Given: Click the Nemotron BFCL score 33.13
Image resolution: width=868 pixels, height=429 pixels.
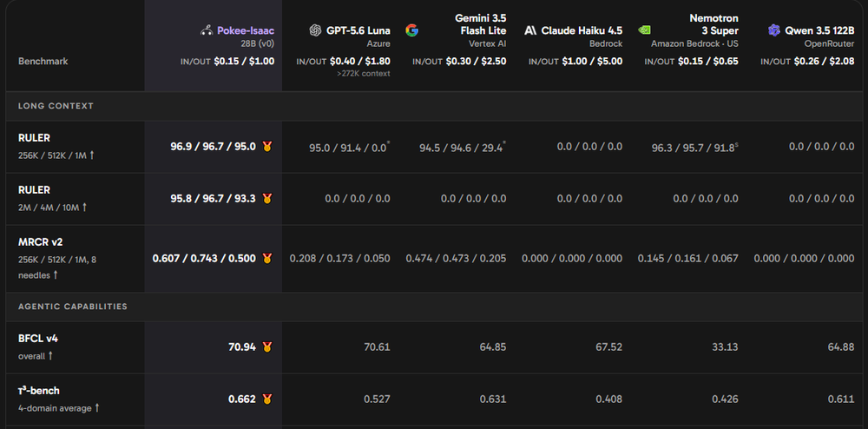Looking at the screenshot, I should click(x=725, y=347).
